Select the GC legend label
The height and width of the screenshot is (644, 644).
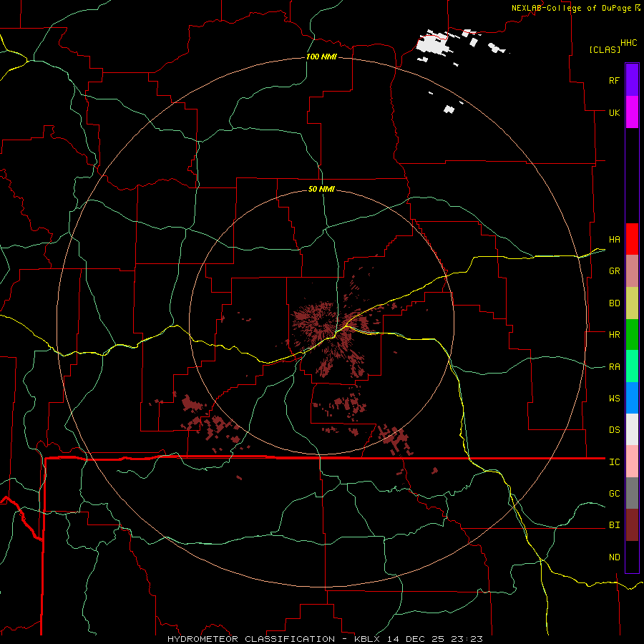(614, 494)
